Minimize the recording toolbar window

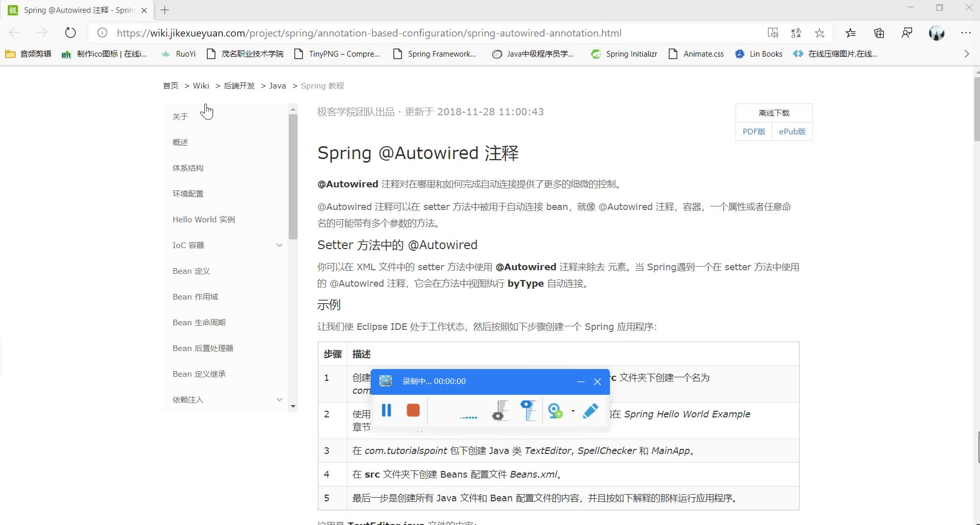(581, 381)
